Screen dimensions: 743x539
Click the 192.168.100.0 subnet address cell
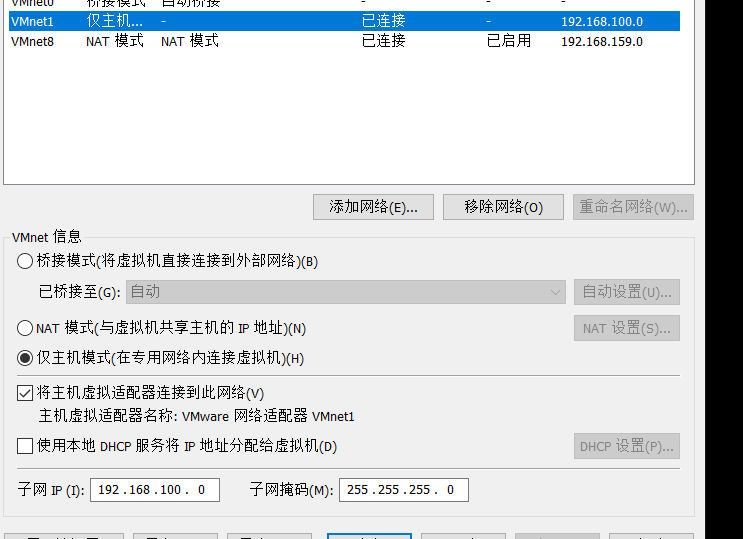click(x=602, y=22)
